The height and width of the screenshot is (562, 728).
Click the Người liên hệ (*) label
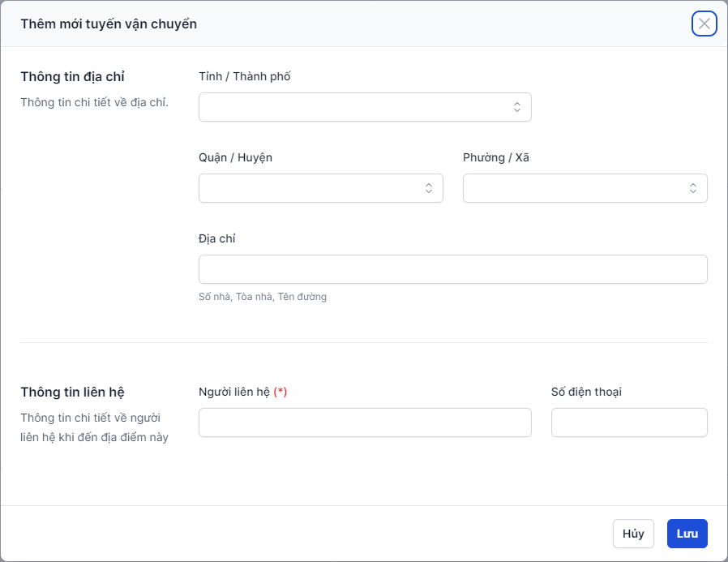[x=242, y=392]
